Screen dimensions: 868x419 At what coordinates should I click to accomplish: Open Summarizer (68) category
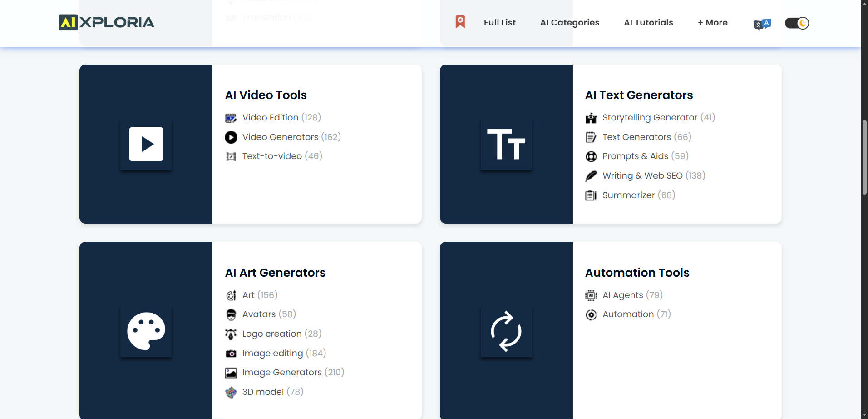(x=639, y=195)
